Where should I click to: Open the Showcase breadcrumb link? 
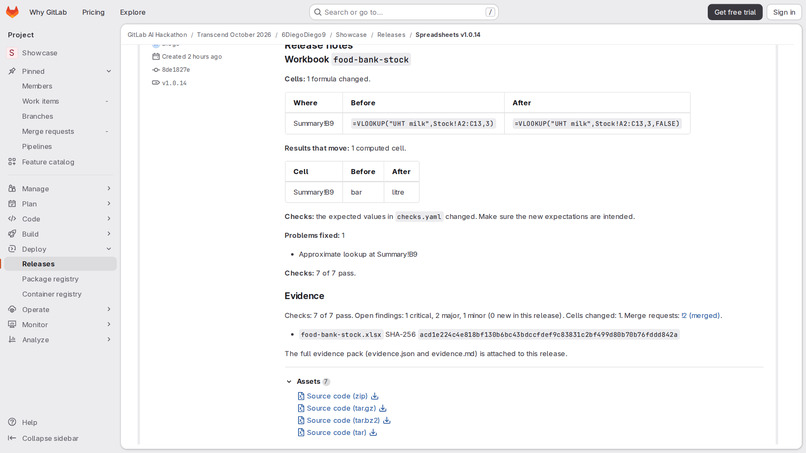point(351,35)
